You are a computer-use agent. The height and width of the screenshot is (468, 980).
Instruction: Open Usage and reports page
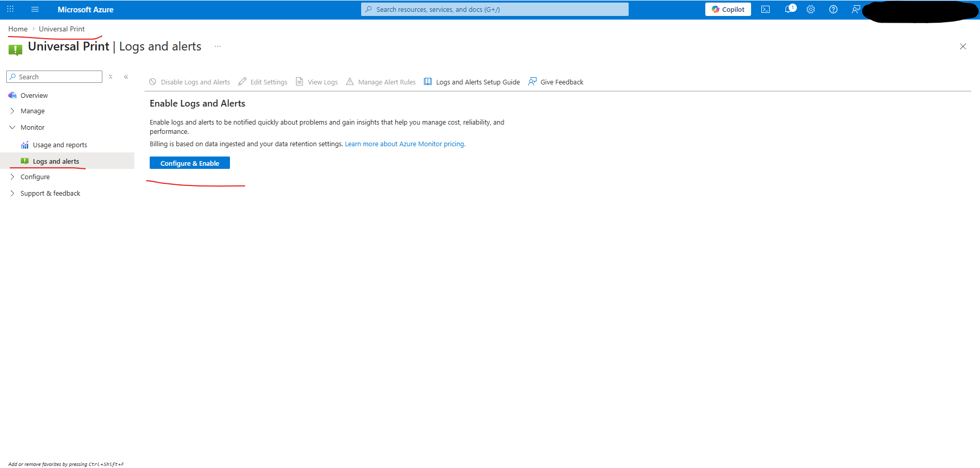point(60,145)
